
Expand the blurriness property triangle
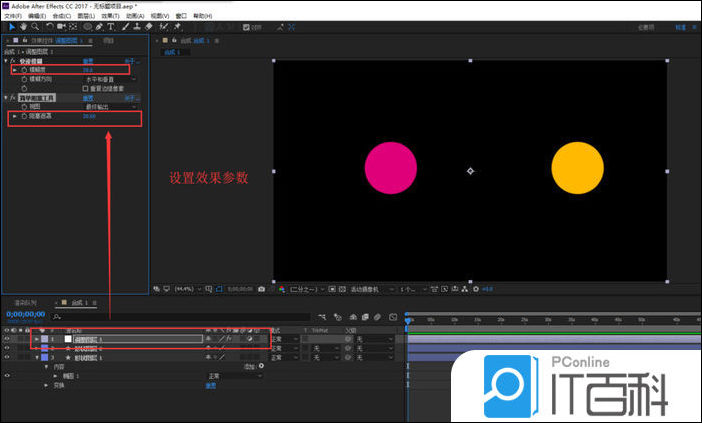(x=14, y=70)
